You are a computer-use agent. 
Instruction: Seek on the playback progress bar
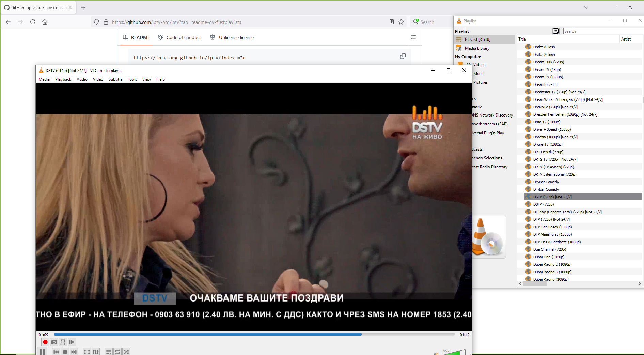pyautogui.click(x=254, y=334)
